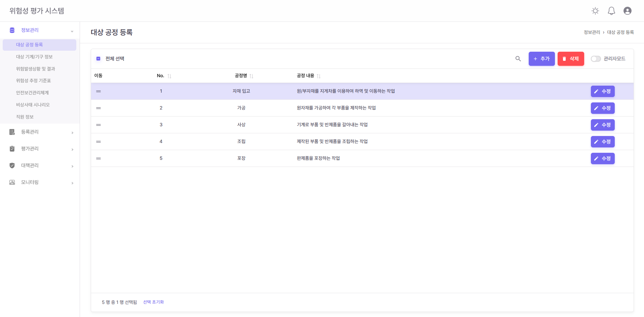Toggle light/dark theme sun icon
This screenshot has width=644, height=317.
coord(595,11)
